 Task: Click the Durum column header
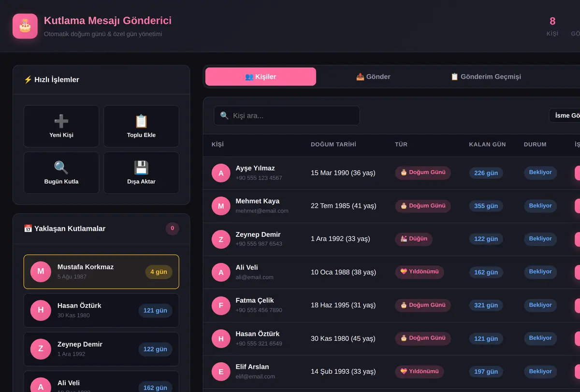[x=535, y=145]
